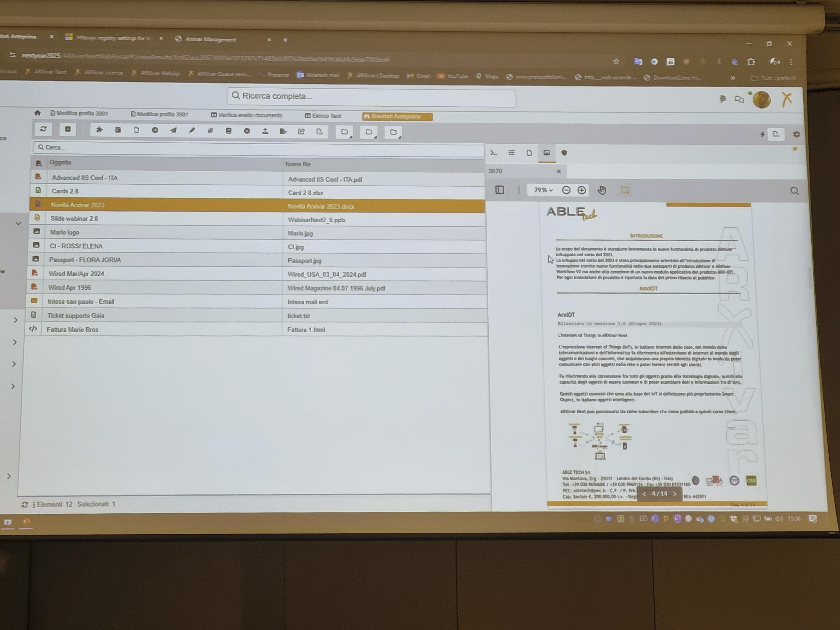Image resolution: width=840 pixels, height=630 pixels.
Task: Click the settings gear icon
Action: [x=796, y=135]
